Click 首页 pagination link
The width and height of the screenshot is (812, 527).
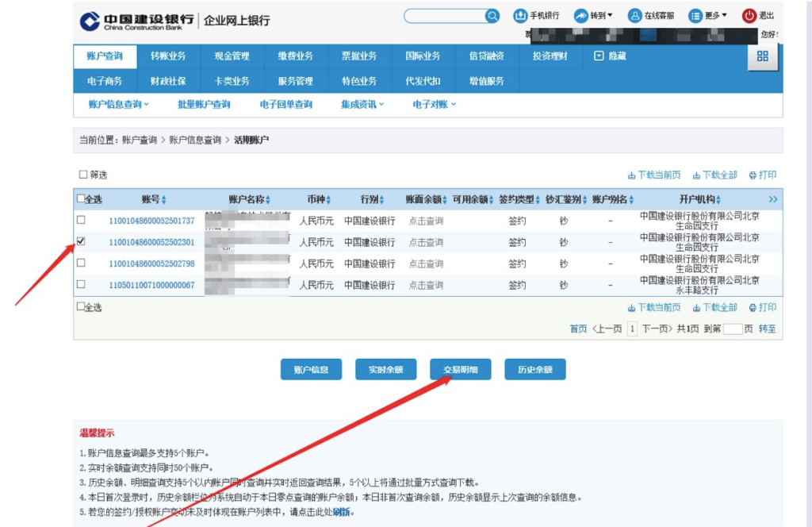coord(578,329)
